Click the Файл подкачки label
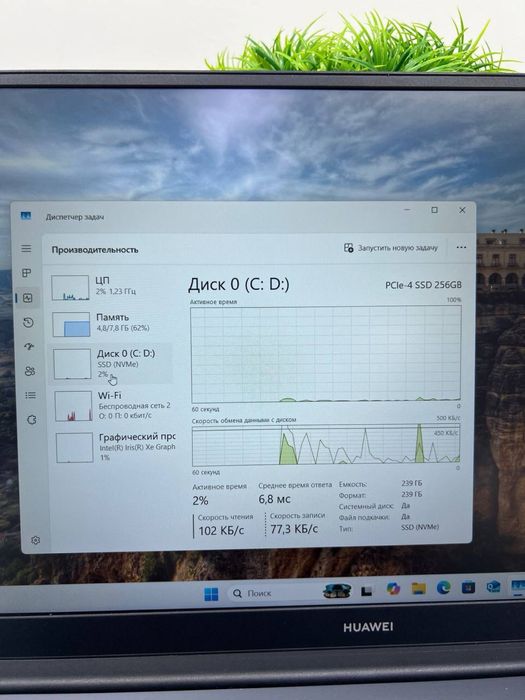 pyautogui.click(x=364, y=517)
